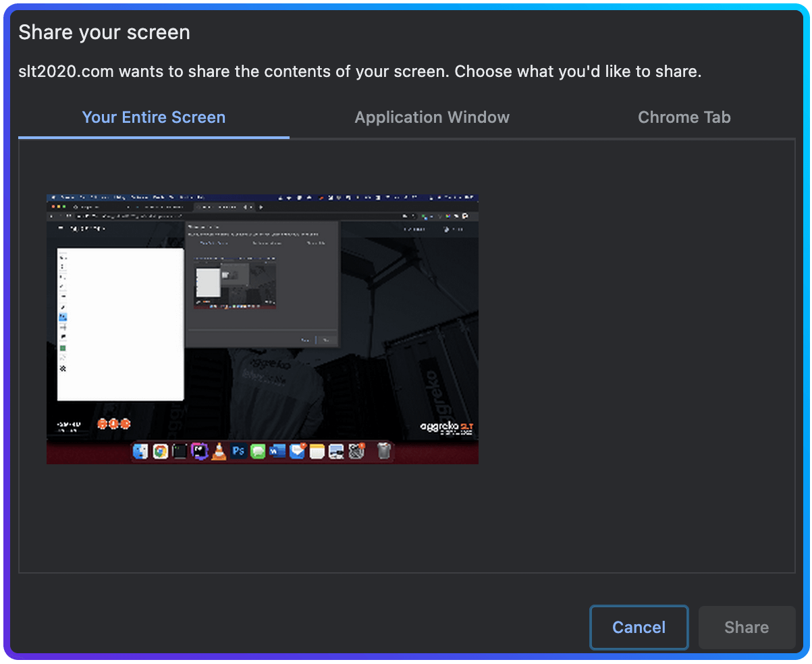Select the highlighted blue tool in the drawing sidebar
The image size is (812, 664).
(63, 316)
